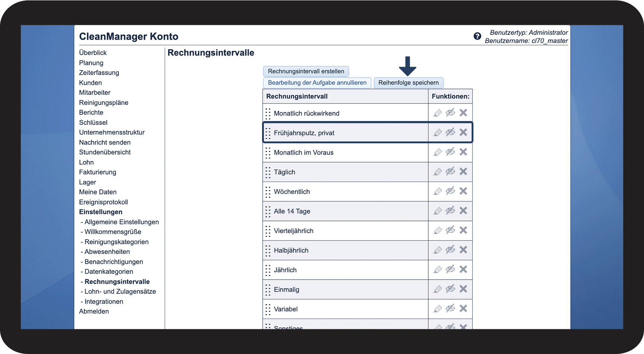Click Abmelden to log out
The width and height of the screenshot is (644, 354).
[94, 311]
